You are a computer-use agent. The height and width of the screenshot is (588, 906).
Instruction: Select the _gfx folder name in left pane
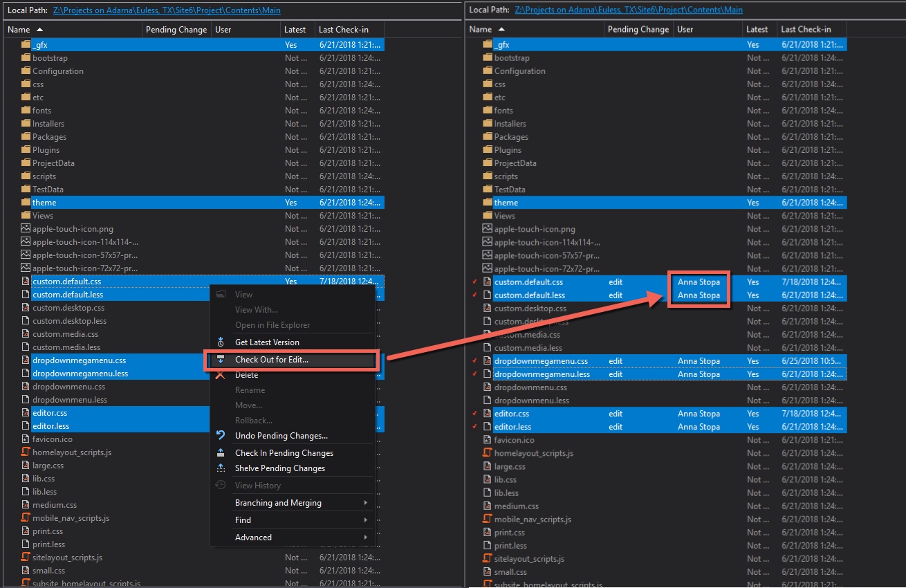tap(39, 45)
